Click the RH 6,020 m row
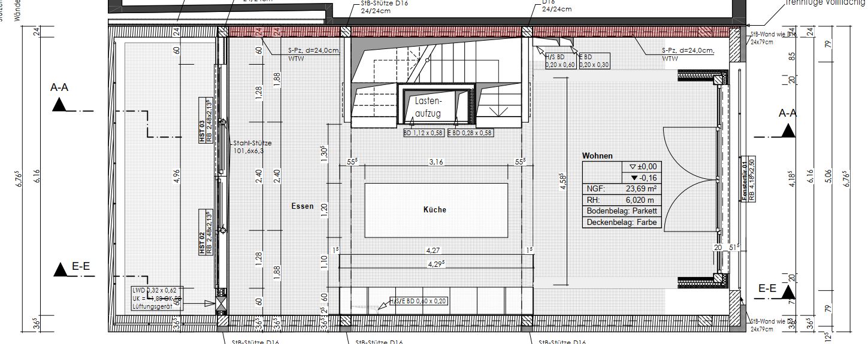Viewport: 868px width, 344px height. pos(621,200)
